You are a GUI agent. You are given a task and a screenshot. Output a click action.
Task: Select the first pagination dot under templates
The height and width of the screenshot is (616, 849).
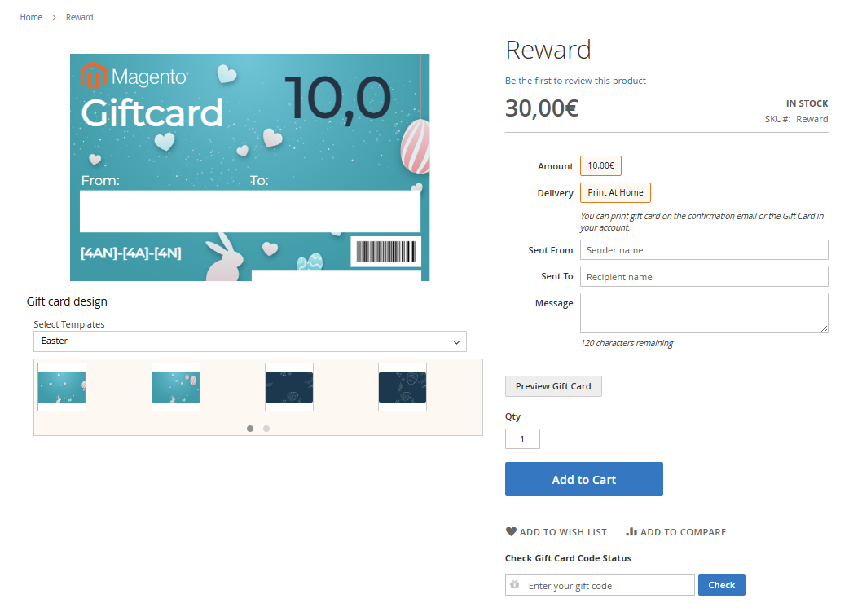coord(250,428)
